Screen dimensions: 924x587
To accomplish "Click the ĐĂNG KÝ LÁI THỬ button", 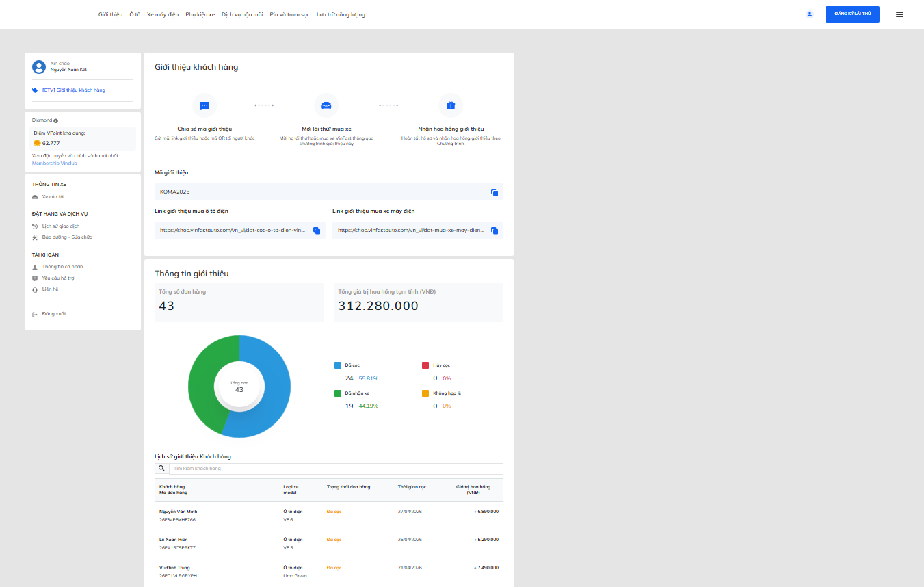I will pos(852,14).
